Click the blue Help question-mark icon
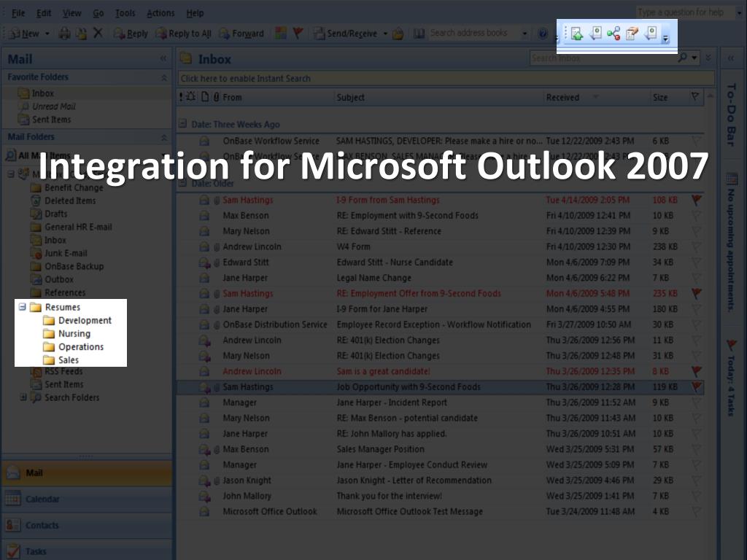This screenshot has width=747, height=560. point(542,34)
